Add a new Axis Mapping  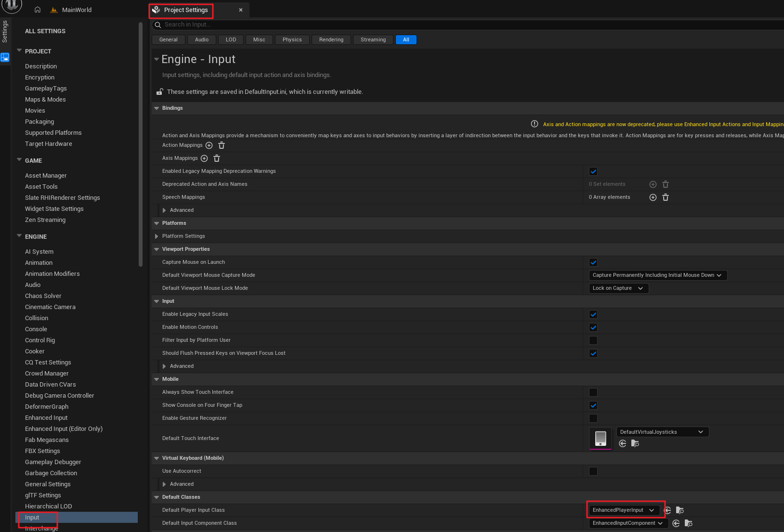204,158
